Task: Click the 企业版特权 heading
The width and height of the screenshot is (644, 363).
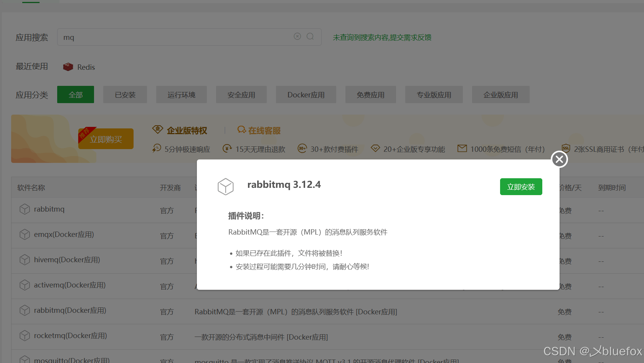Action: click(187, 131)
